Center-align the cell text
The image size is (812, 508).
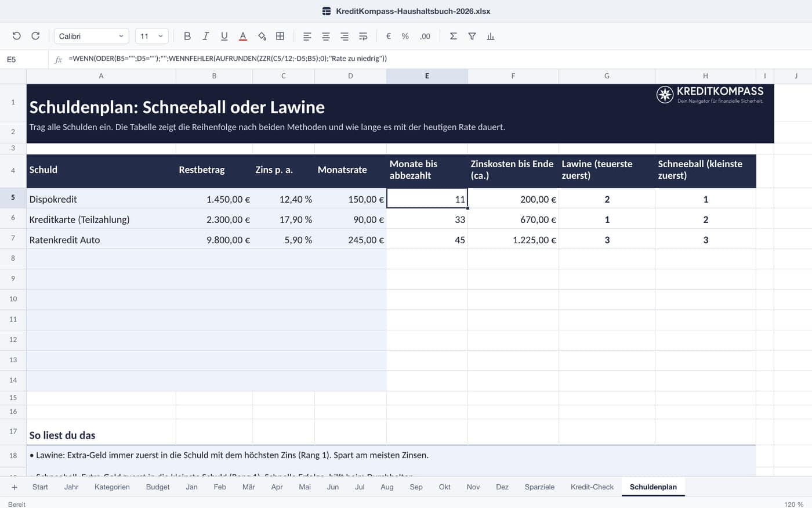tap(326, 36)
